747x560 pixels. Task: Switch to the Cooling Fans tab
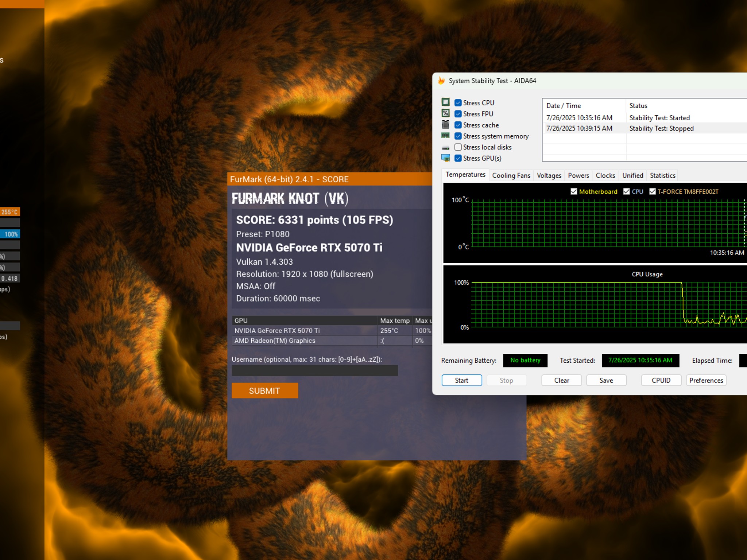click(x=511, y=175)
